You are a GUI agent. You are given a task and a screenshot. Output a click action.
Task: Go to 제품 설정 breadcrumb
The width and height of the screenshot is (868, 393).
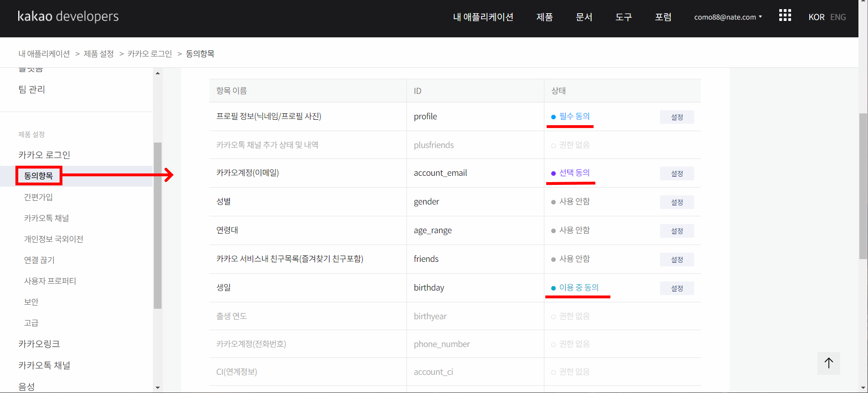99,54
